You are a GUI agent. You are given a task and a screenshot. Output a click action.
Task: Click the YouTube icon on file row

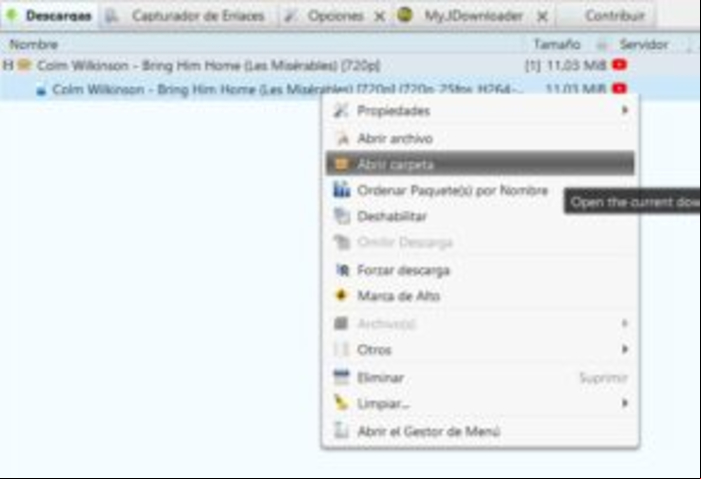(x=619, y=89)
